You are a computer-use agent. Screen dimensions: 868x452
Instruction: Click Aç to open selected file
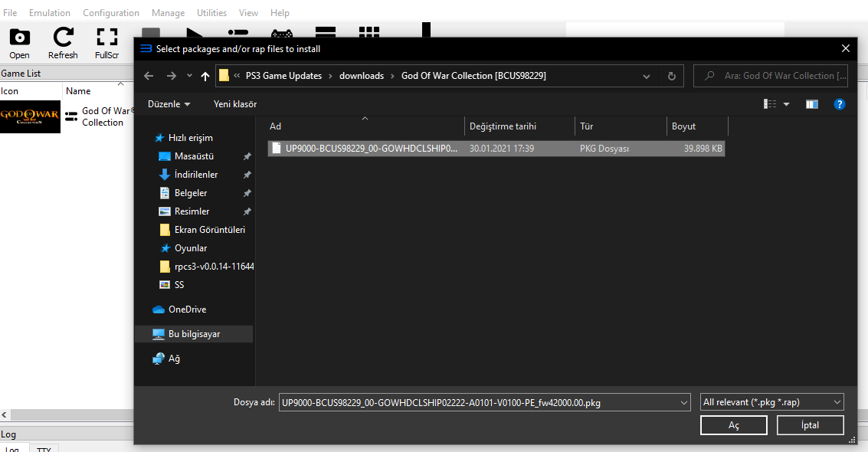733,425
